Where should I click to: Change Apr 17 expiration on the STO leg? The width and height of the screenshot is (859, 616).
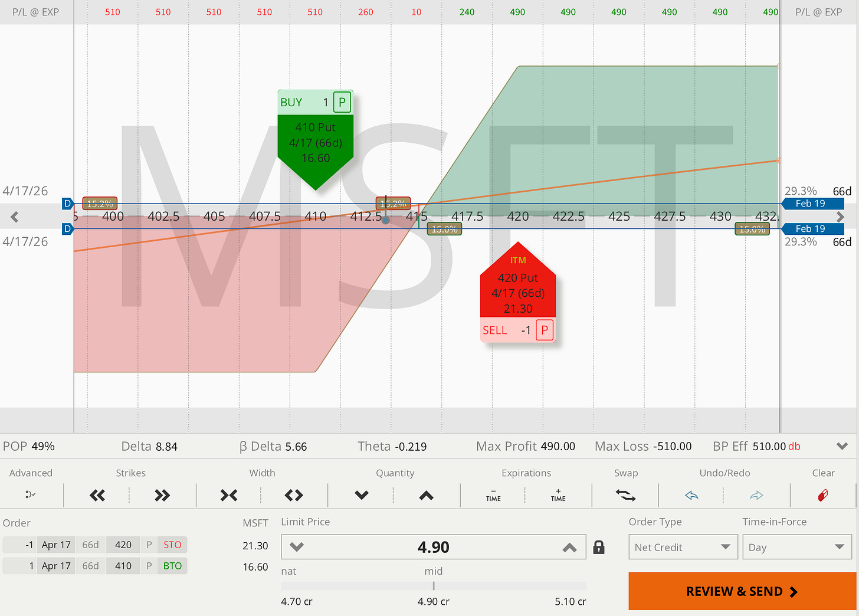56,545
